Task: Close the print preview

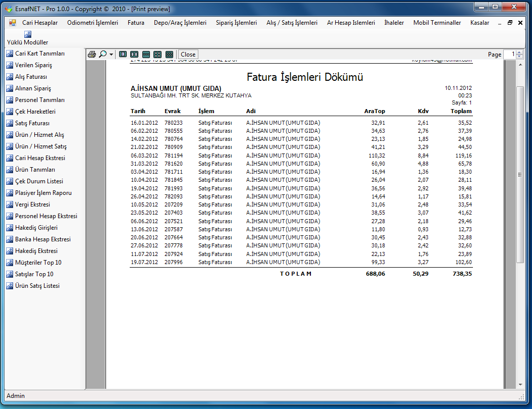Action: 188,55
